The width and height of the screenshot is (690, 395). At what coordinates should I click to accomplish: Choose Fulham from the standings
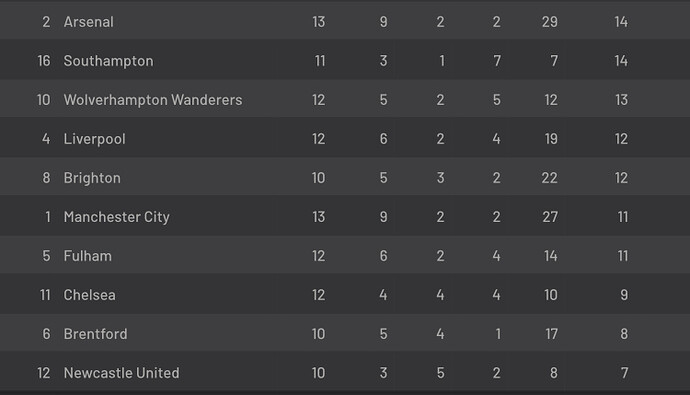[88, 256]
